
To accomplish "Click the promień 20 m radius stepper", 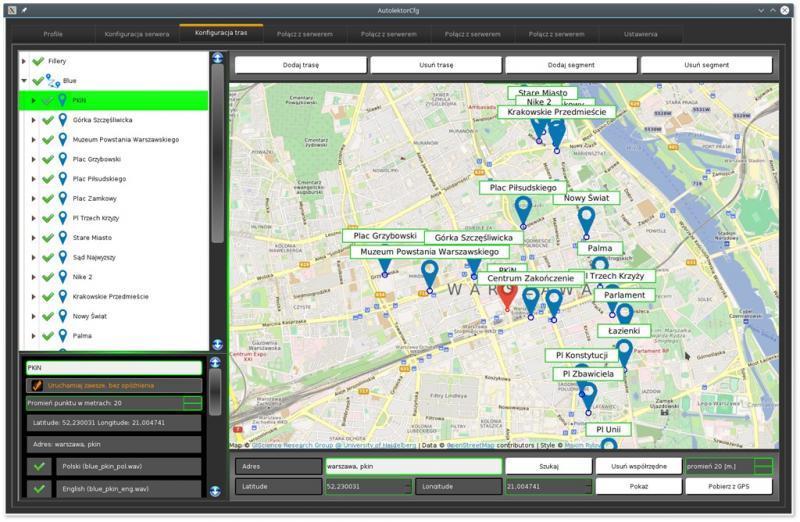I will (763, 466).
